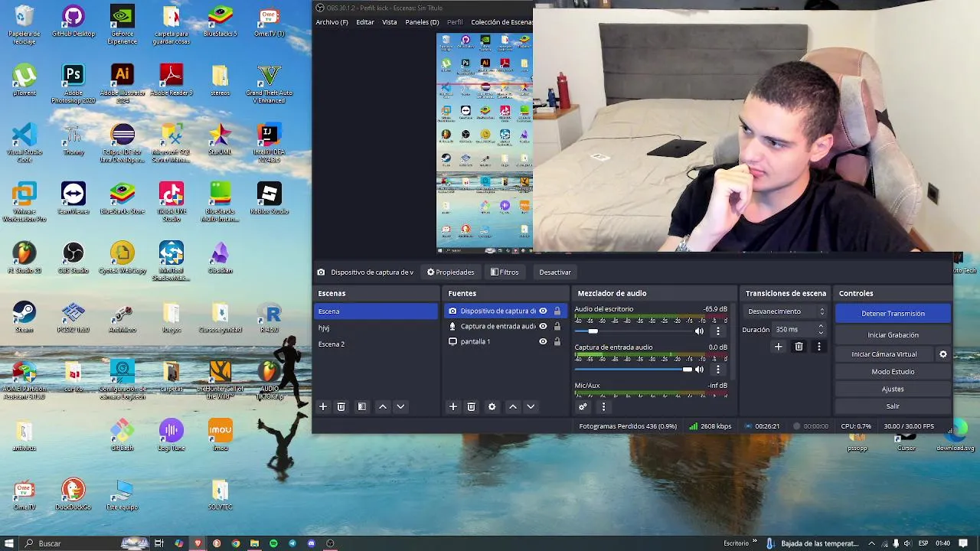Hide Captura de entrada audio source eye
This screenshot has height=551, width=980.
(543, 326)
